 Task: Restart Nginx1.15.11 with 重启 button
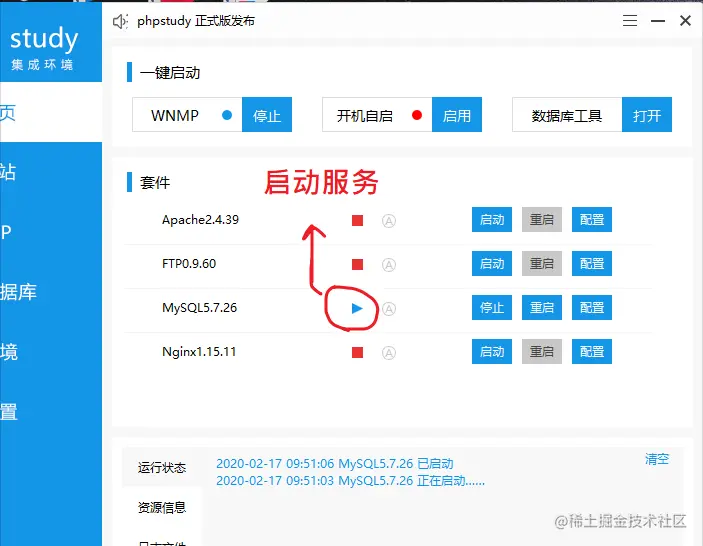[x=542, y=351]
